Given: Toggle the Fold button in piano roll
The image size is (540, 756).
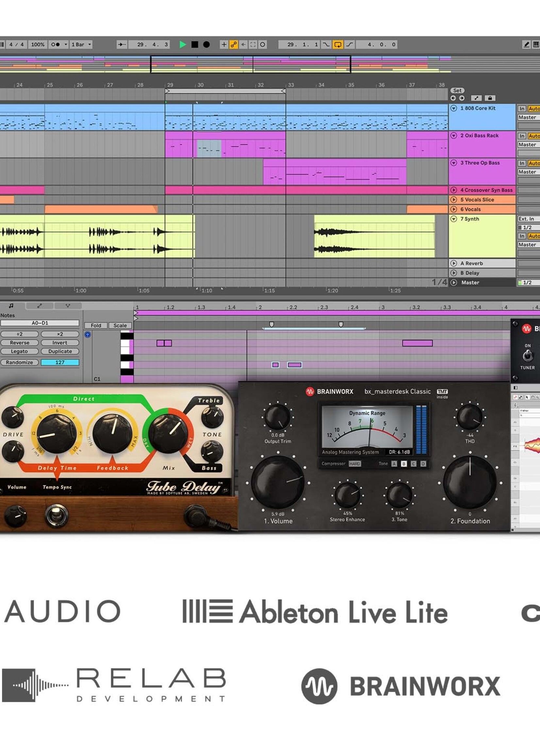Looking at the screenshot, I should coord(96,326).
